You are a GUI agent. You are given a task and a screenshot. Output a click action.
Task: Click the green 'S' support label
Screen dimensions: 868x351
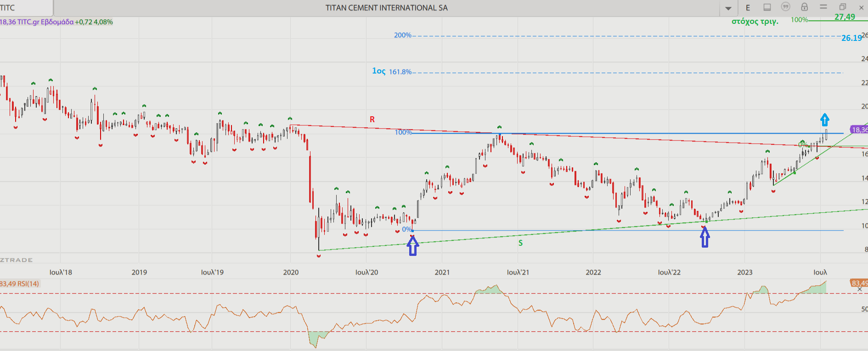click(520, 243)
